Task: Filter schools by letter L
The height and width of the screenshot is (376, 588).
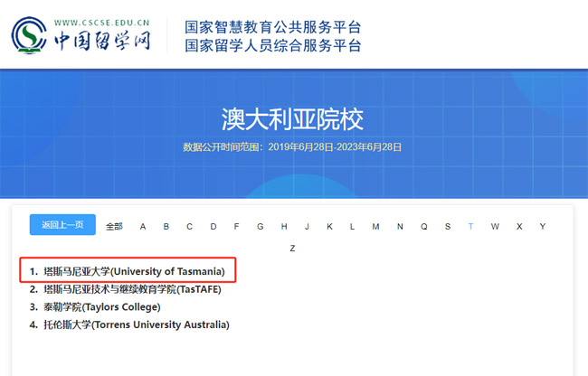Action: click(x=352, y=227)
